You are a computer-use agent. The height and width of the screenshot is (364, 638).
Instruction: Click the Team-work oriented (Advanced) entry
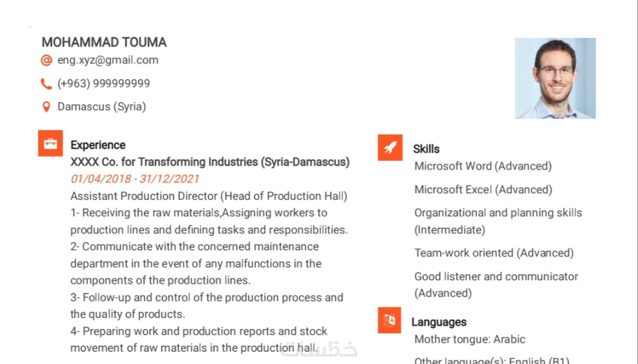[494, 253]
